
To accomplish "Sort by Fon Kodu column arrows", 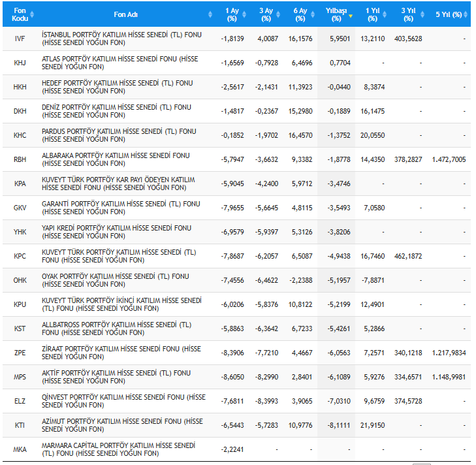I will 32,14.
